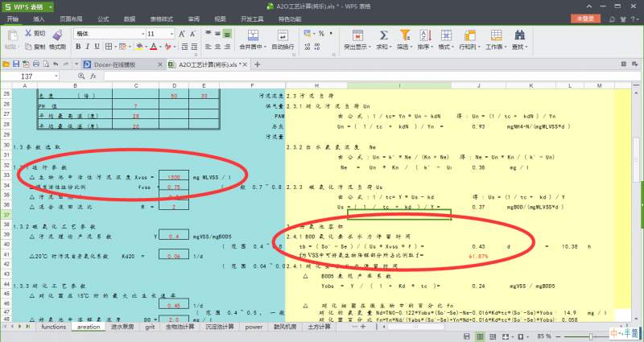Open the font size dropdown showing 11
Viewport: 644px width, 342px height.
pyautogui.click(x=171, y=34)
